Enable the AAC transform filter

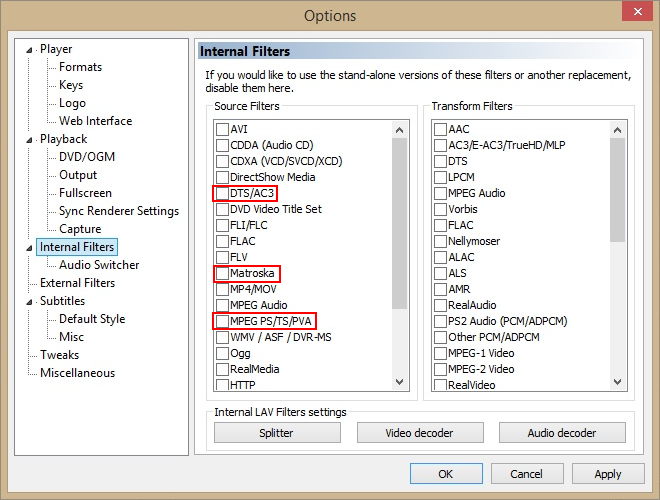440,129
